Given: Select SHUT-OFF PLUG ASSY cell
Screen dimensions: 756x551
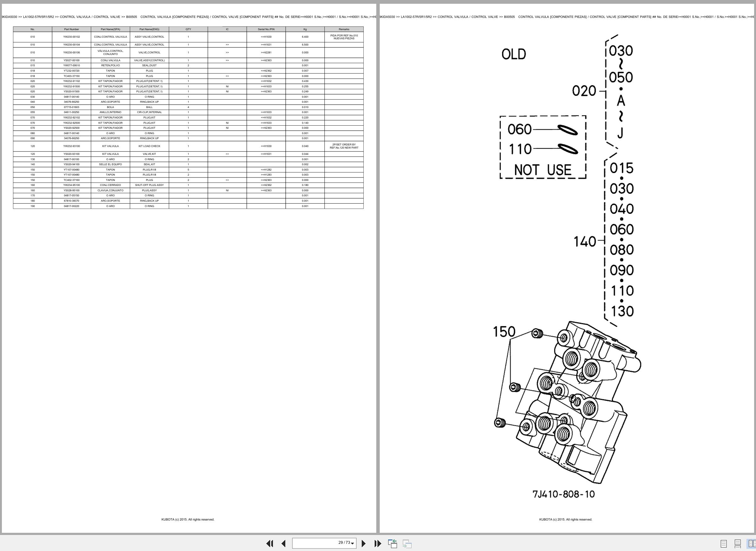Looking at the screenshot, I should [x=149, y=185].
